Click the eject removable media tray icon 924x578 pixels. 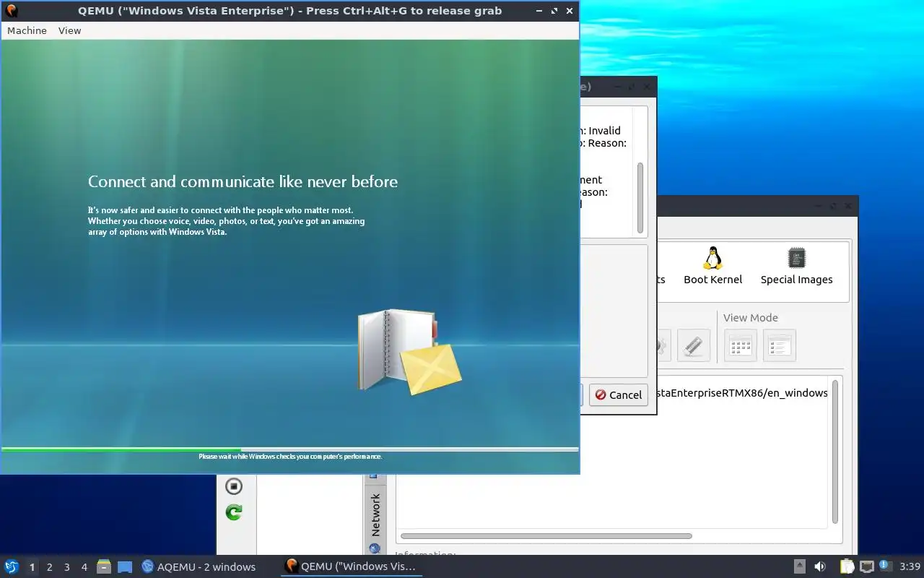pyautogui.click(x=800, y=566)
